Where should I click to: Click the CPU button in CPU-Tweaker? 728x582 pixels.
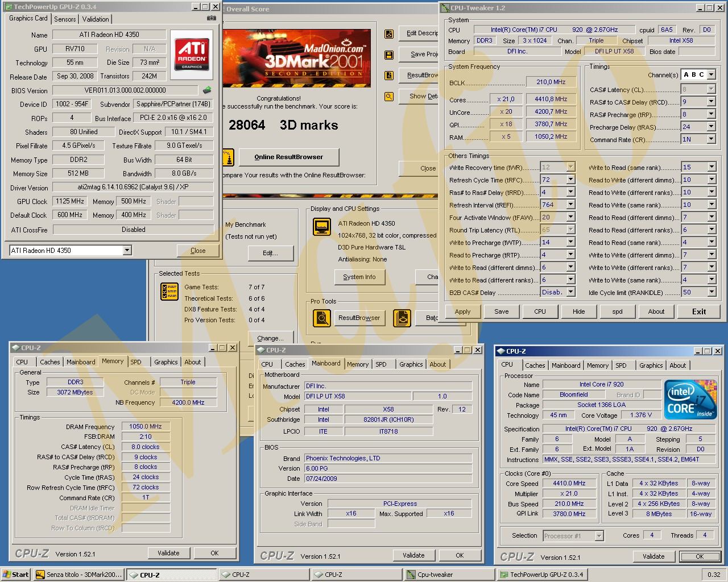(x=540, y=311)
